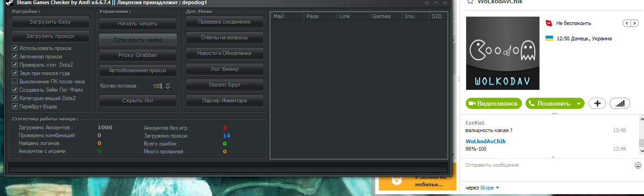
Task: Click the plus add button in Skype
Action: [x=597, y=103]
